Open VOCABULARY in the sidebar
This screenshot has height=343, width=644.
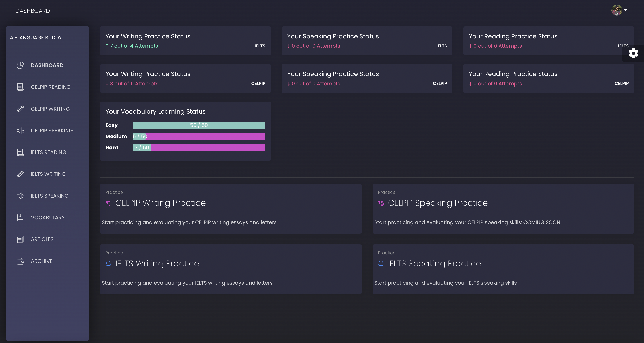point(48,218)
